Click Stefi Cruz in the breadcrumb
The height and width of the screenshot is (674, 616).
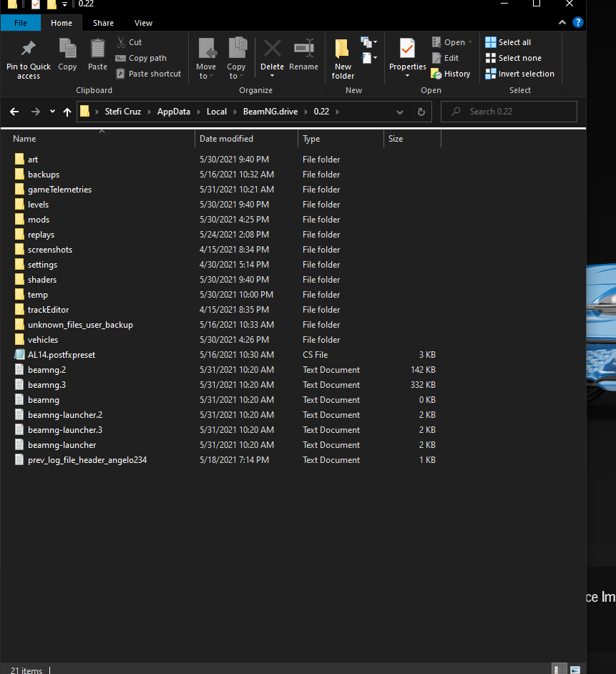pyautogui.click(x=123, y=112)
